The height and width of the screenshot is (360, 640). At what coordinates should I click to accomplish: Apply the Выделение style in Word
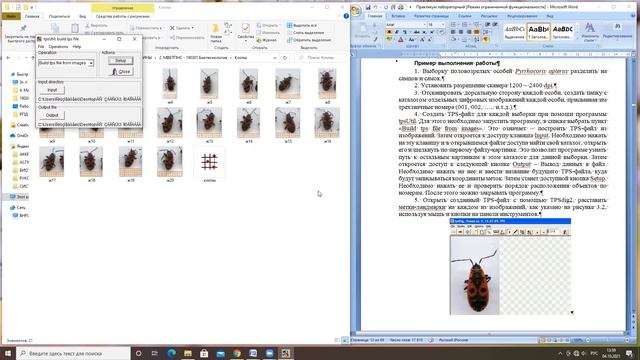514,32
